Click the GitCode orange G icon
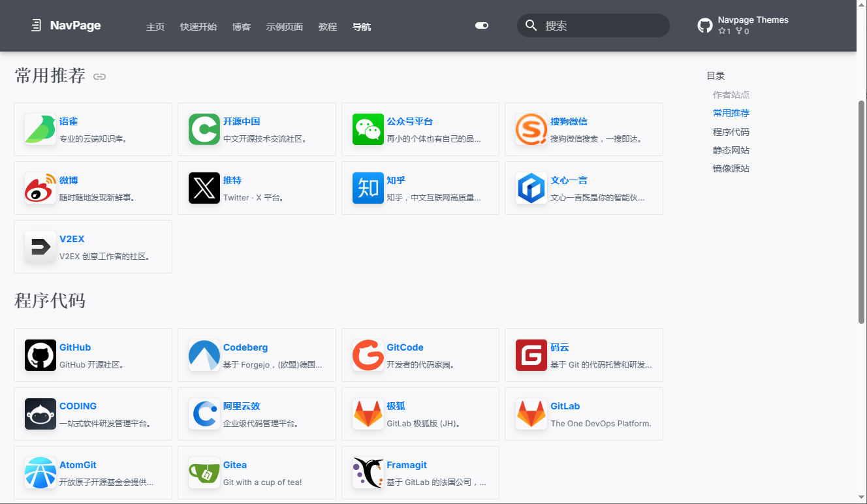The width and height of the screenshot is (867, 504). pos(368,355)
